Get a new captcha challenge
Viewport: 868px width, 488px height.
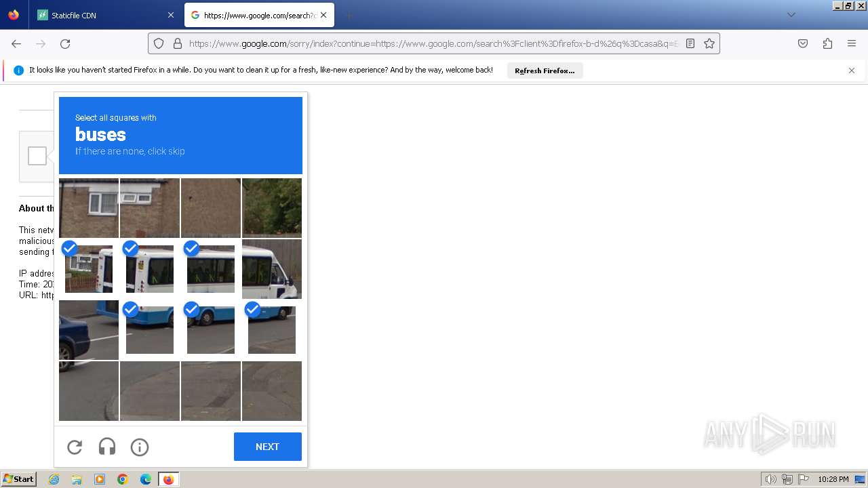[x=75, y=447]
